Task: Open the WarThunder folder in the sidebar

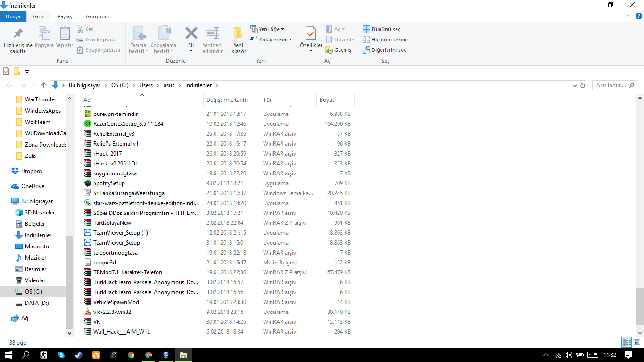Action: pos(41,99)
